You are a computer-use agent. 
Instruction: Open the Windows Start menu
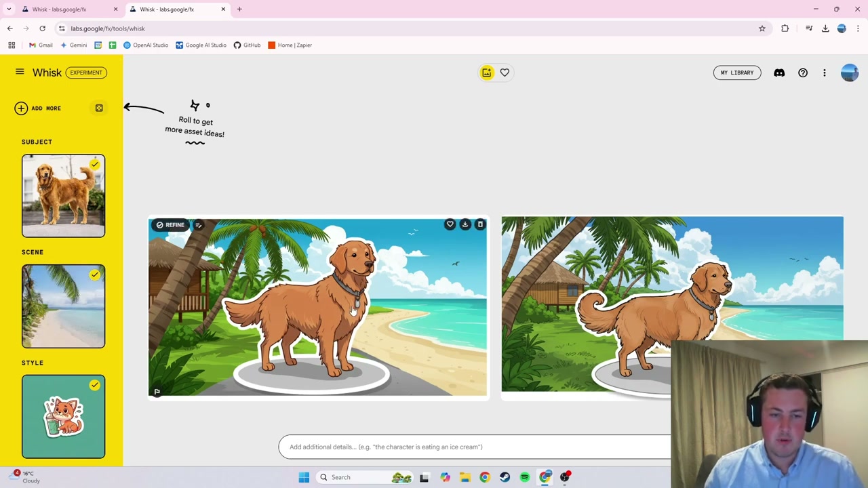tap(304, 477)
